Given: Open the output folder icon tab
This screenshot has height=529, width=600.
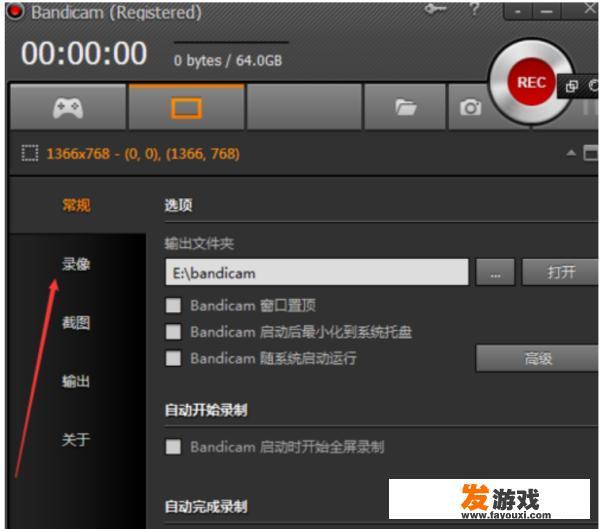Looking at the screenshot, I should click(x=405, y=107).
